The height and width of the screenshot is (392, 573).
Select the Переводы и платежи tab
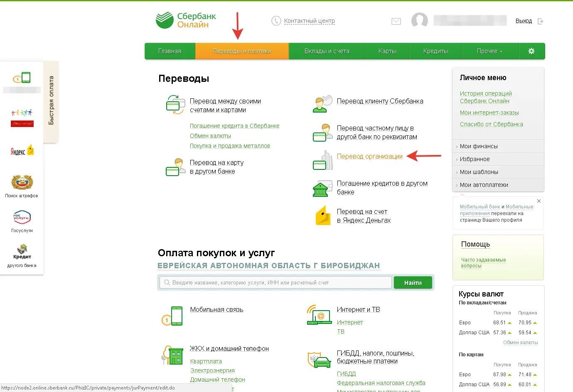(x=242, y=51)
